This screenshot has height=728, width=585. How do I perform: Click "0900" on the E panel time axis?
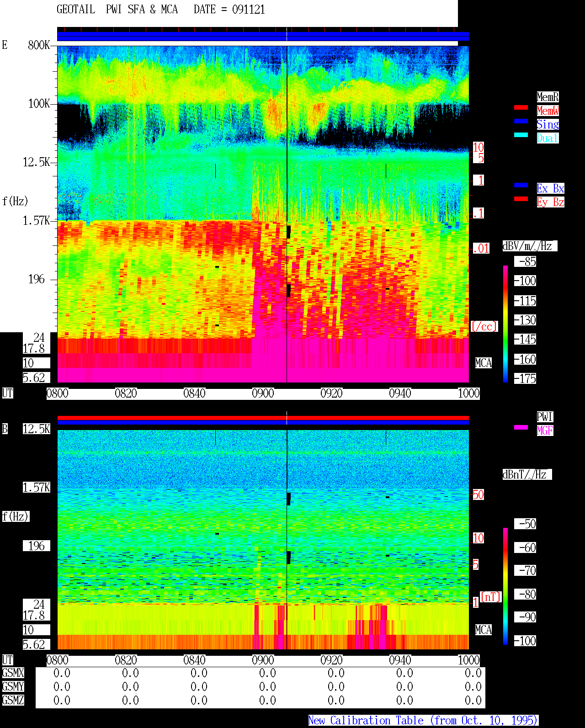(263, 393)
